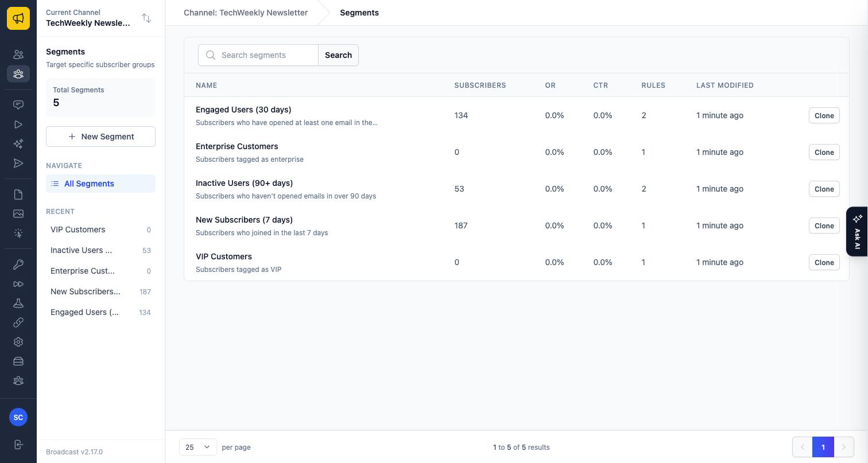Open the sparkles AI icon in sidebar
The width and height of the screenshot is (868, 463).
18,143
